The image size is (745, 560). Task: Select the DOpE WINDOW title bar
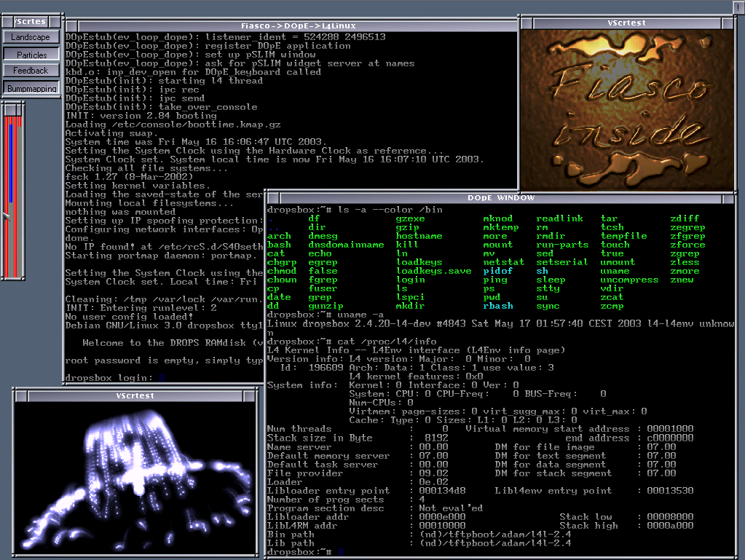pos(501,198)
